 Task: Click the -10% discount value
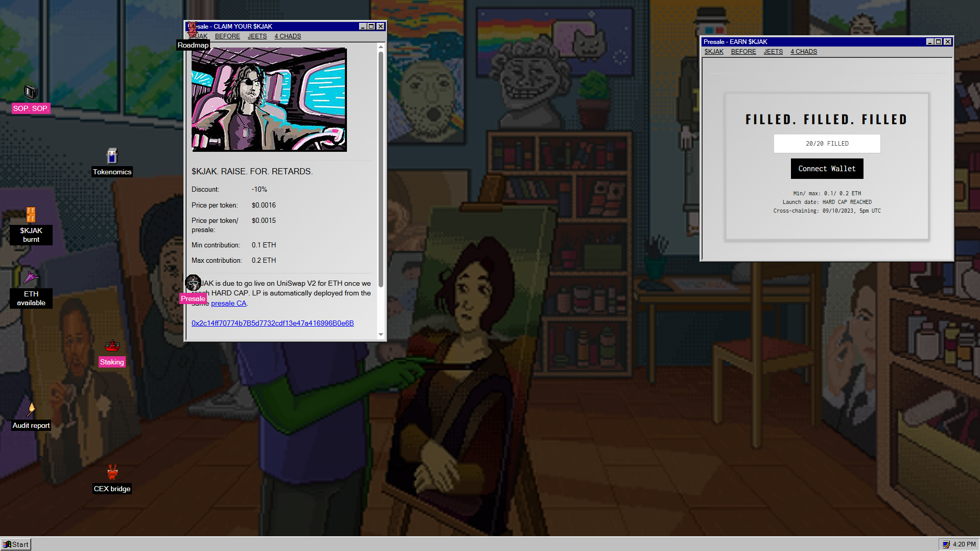pyautogui.click(x=259, y=189)
